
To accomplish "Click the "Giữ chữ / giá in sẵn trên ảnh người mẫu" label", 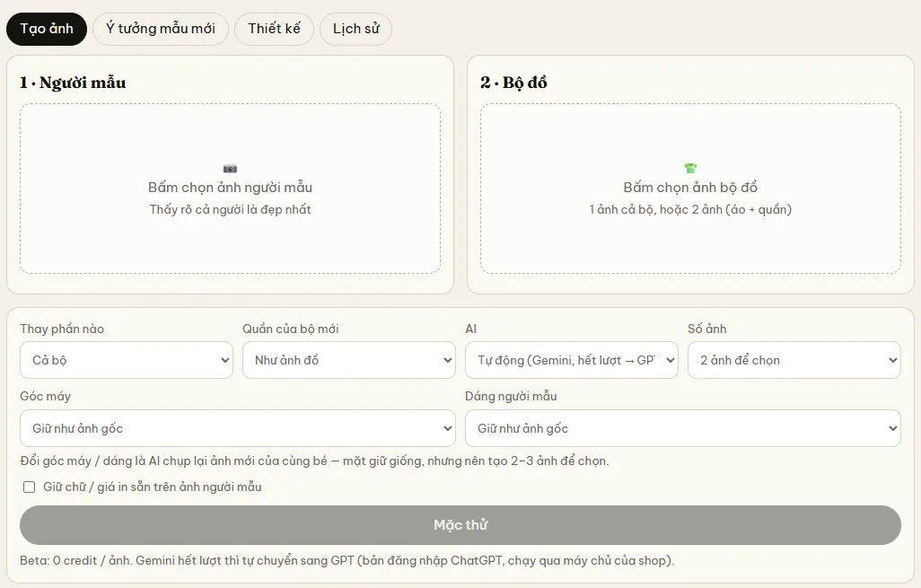I will pos(152,487).
